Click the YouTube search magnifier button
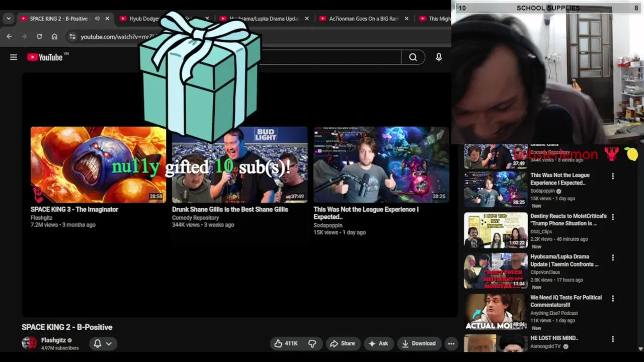Viewport: 644px width, 362px height. point(413,57)
